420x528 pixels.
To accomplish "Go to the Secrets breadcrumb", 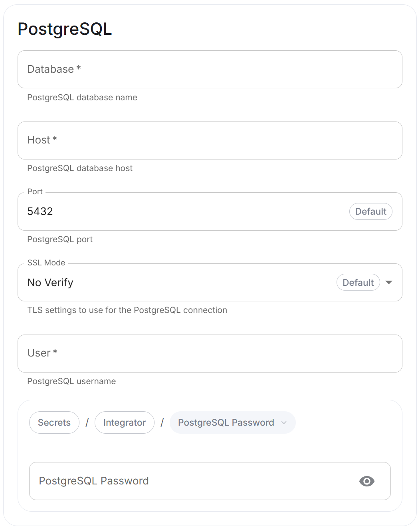I will (54, 422).
